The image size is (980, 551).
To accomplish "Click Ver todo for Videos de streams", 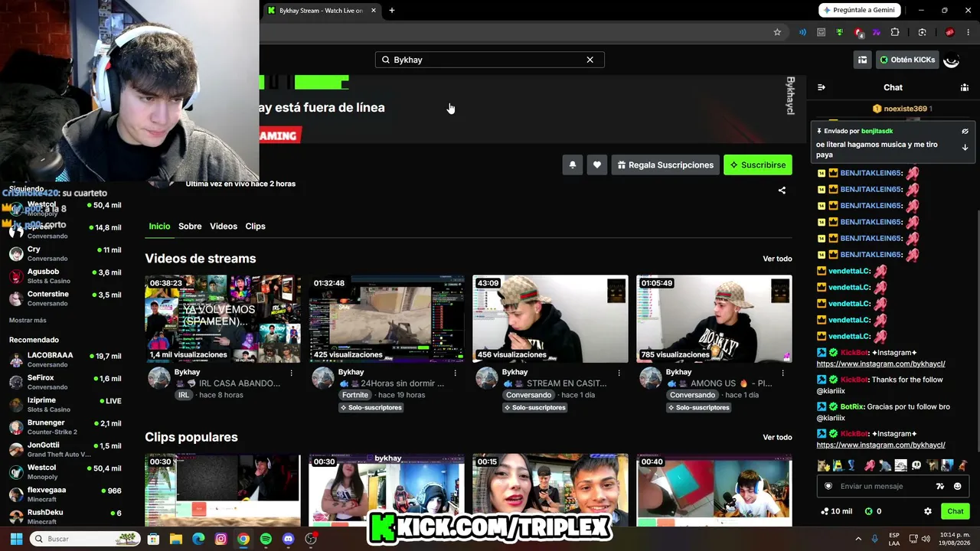I will [777, 259].
